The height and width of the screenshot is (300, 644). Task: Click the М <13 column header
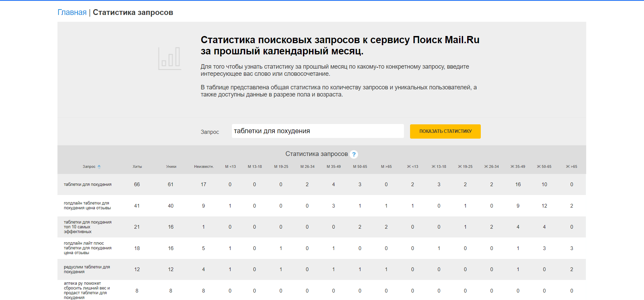click(x=230, y=166)
